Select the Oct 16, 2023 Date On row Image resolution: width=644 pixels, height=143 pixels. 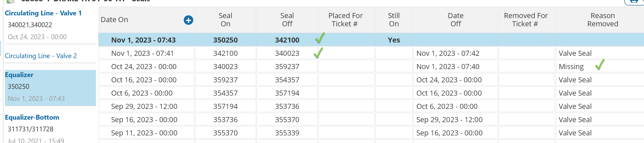pyautogui.click(x=144, y=80)
